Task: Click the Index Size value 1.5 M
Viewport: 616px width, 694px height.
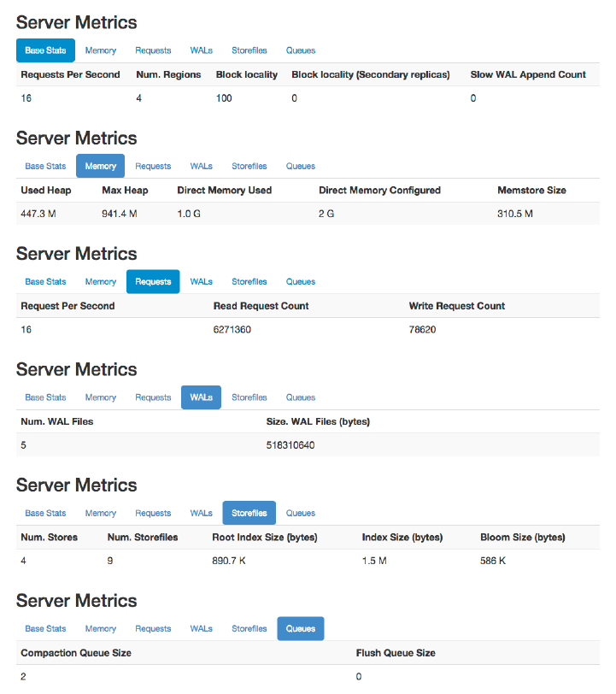Action: (x=374, y=561)
